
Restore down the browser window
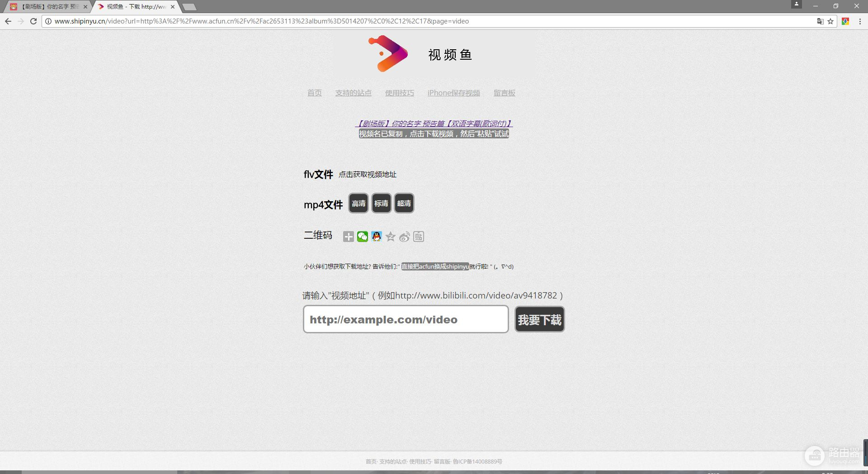click(836, 6)
